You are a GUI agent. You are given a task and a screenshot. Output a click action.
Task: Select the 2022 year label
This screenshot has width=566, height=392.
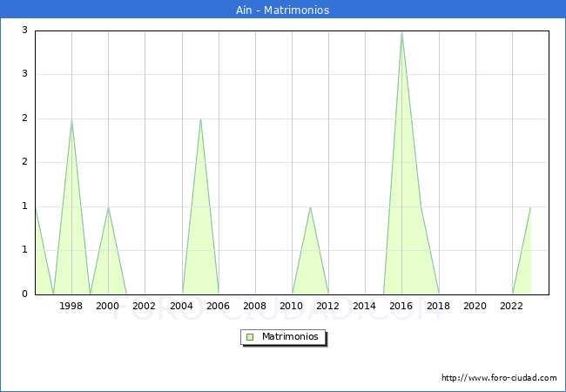pyautogui.click(x=512, y=306)
